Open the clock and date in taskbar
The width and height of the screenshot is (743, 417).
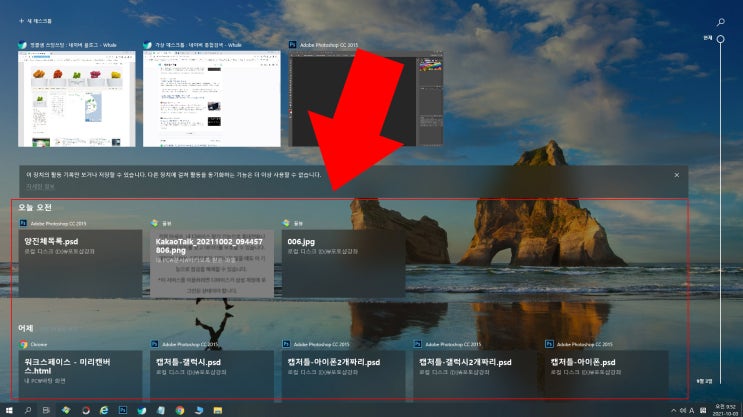pos(725,410)
